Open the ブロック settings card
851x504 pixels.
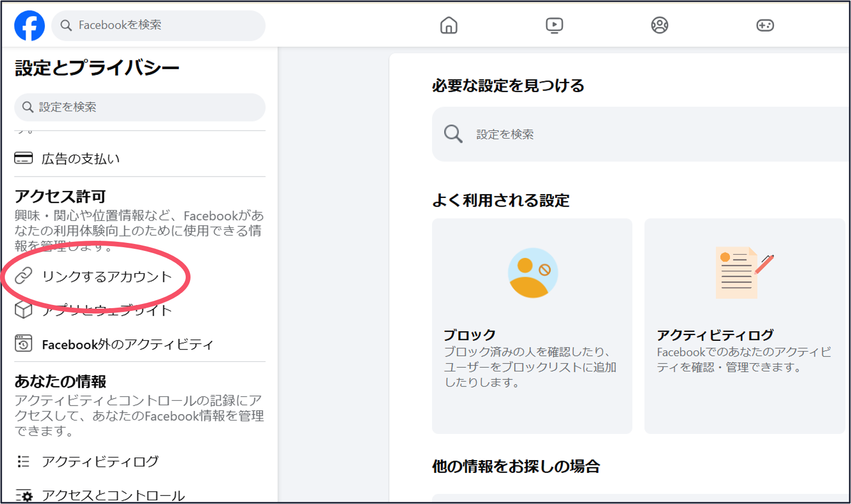(x=531, y=326)
